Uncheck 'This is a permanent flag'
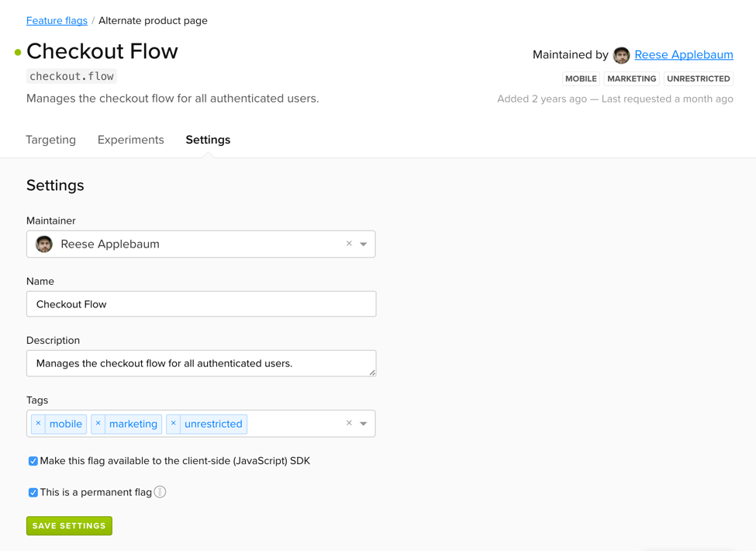The image size is (756, 551). [33, 492]
